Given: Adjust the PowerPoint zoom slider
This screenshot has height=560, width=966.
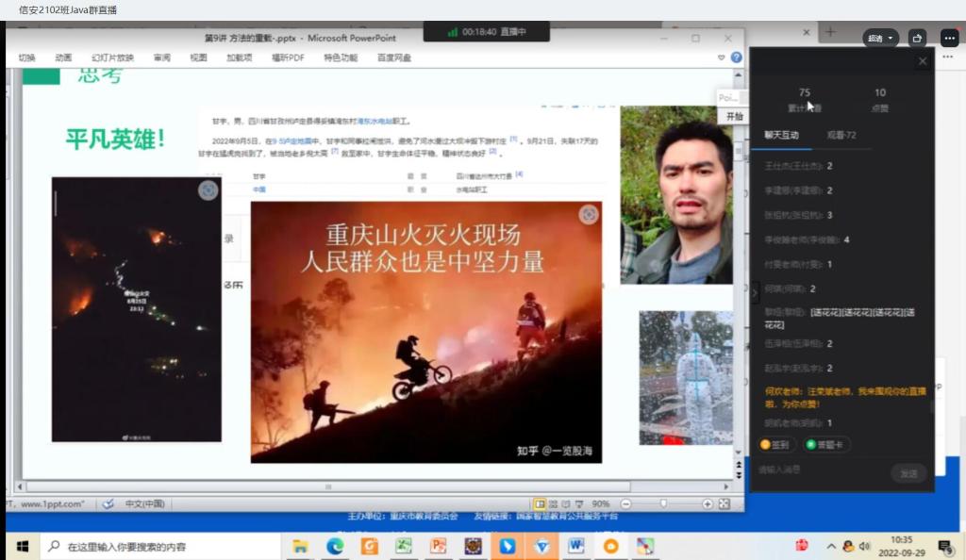Looking at the screenshot, I should [663, 504].
